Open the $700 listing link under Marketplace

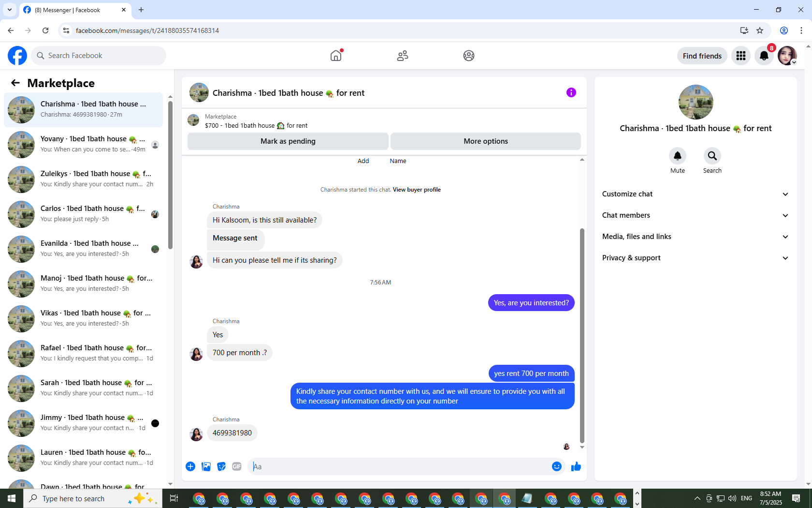pos(256,126)
